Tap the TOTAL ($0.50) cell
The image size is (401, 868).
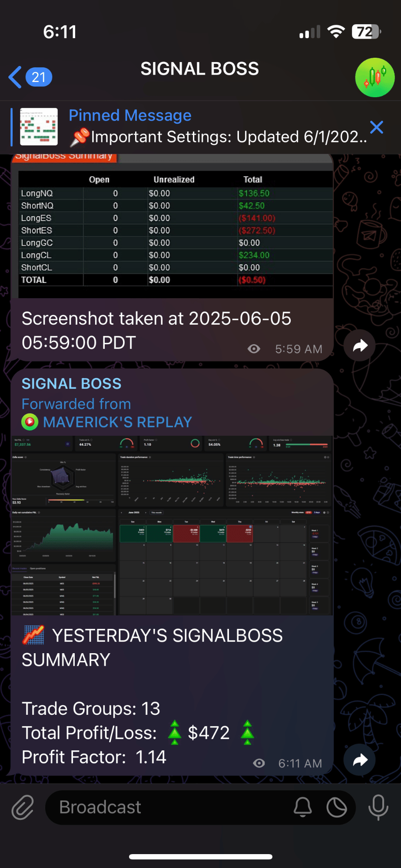[x=252, y=280]
